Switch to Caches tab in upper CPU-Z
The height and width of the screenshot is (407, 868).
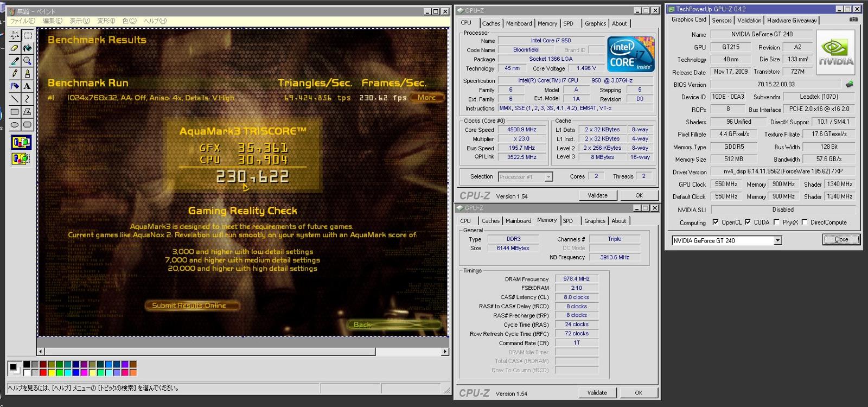tap(491, 23)
